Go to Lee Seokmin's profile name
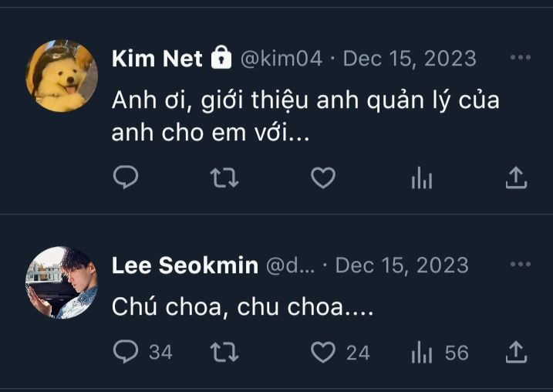The width and height of the screenshot is (553, 392). [x=185, y=265]
